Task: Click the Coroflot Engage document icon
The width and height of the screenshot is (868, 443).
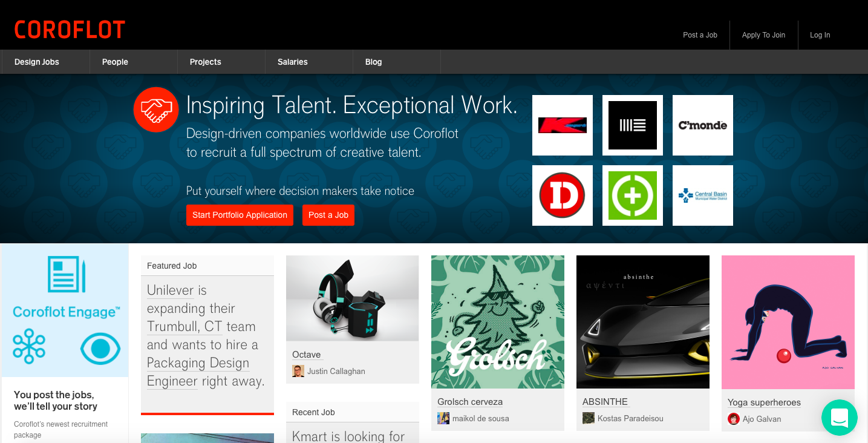Action: pyautogui.click(x=67, y=274)
